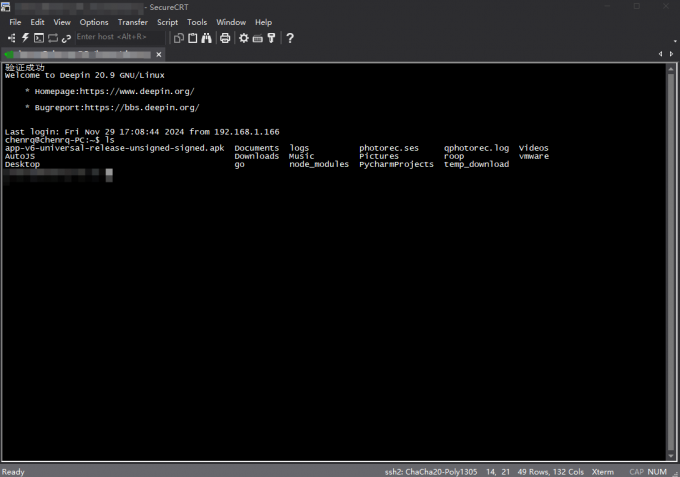Click the Paste clipboard icon
This screenshot has height=477, width=680.
193,38
